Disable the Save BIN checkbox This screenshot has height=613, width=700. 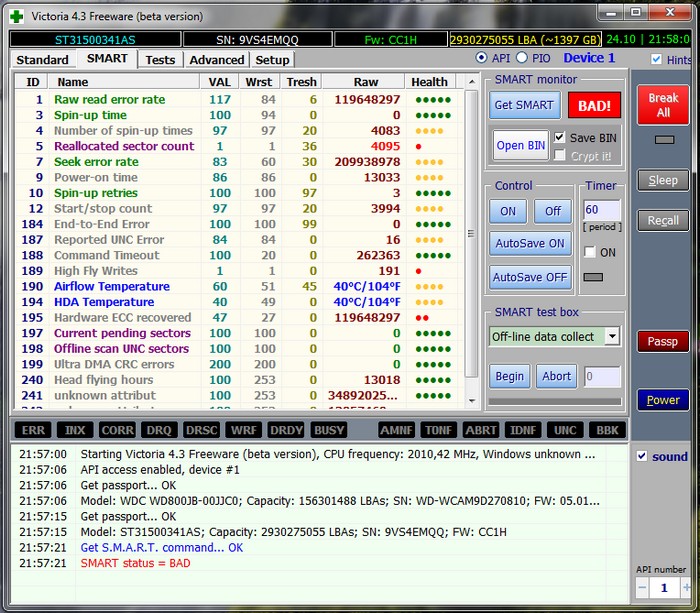(560, 137)
